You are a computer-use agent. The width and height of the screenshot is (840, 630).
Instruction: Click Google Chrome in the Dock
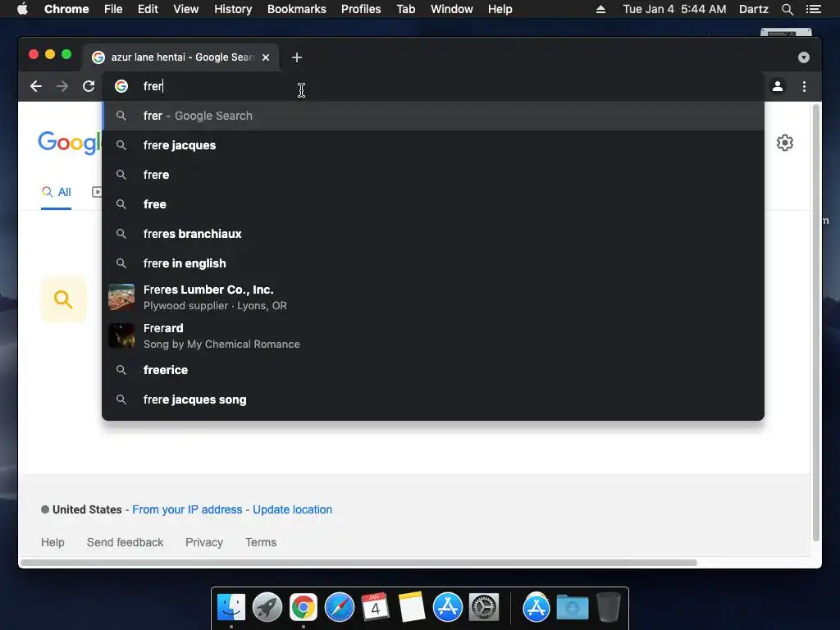pos(304,608)
